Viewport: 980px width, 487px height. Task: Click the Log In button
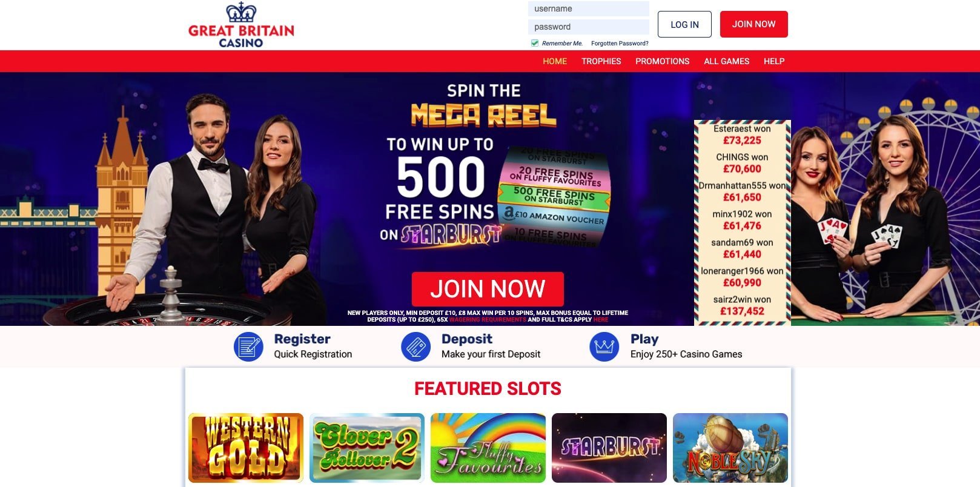(684, 24)
